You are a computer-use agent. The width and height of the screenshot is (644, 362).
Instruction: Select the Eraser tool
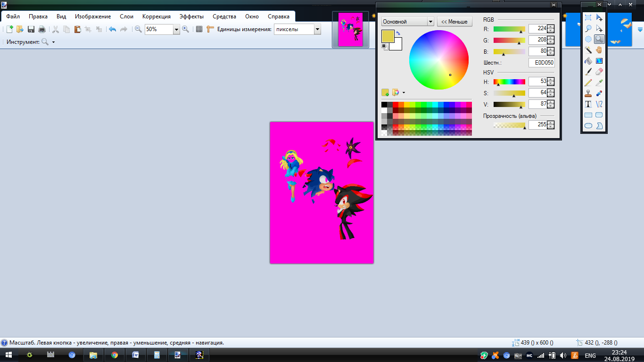599,72
